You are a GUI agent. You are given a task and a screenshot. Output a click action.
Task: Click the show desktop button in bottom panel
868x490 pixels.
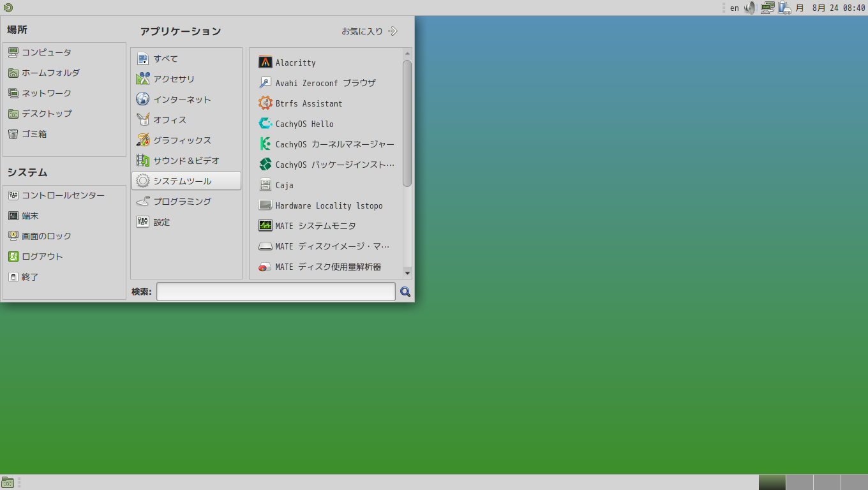(x=8, y=482)
